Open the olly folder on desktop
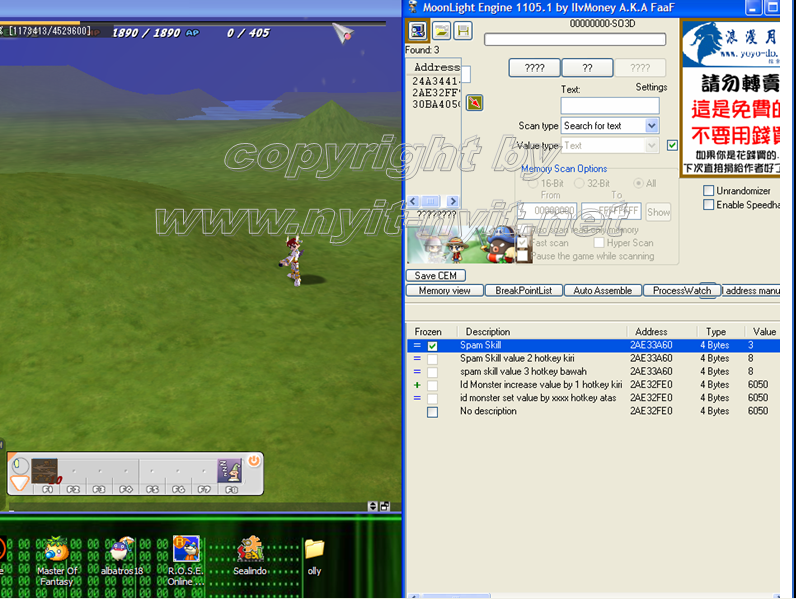 [x=314, y=557]
